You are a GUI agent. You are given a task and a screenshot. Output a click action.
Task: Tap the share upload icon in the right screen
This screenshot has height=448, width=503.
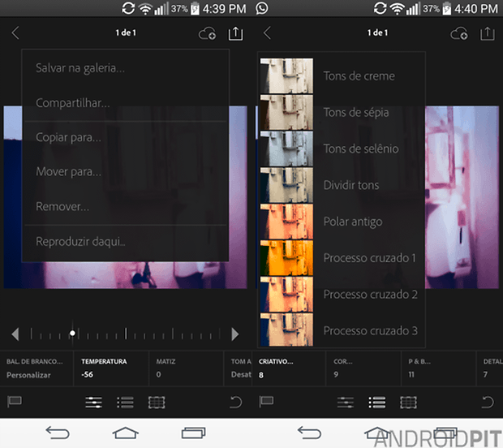(488, 33)
